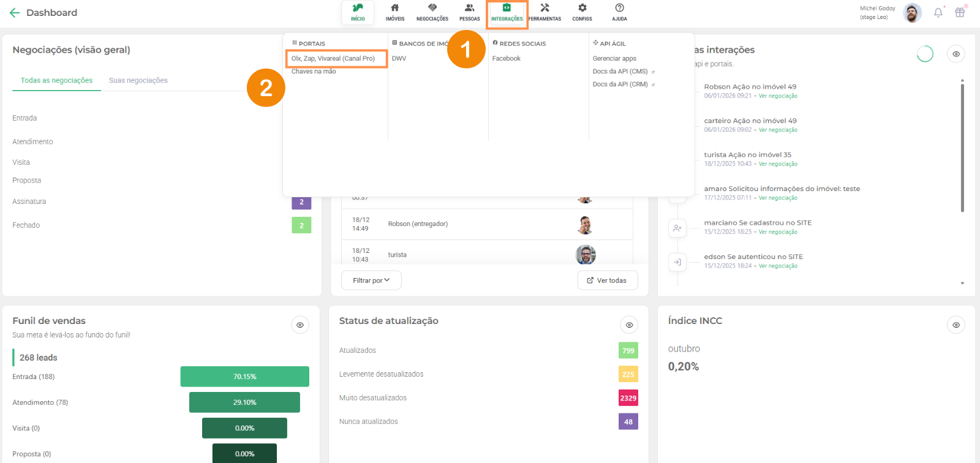Click the back arrow beside Dashboard
Viewport: 980px width, 463px height.
coord(15,13)
